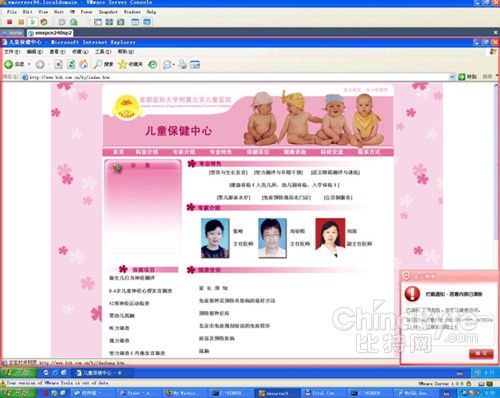500x398 pixels.
Task: Open the dropdown arrow beside the IE Back button
Action: (29, 64)
